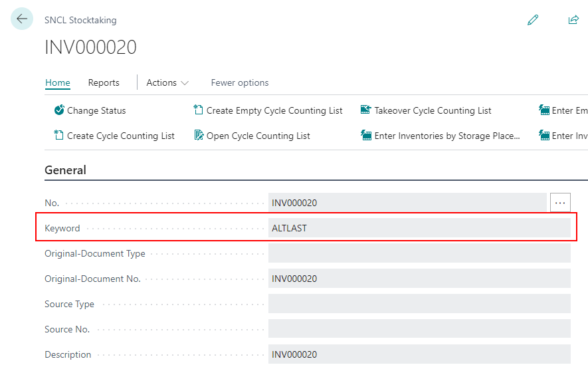Click the Description field INV000020

(x=419, y=354)
